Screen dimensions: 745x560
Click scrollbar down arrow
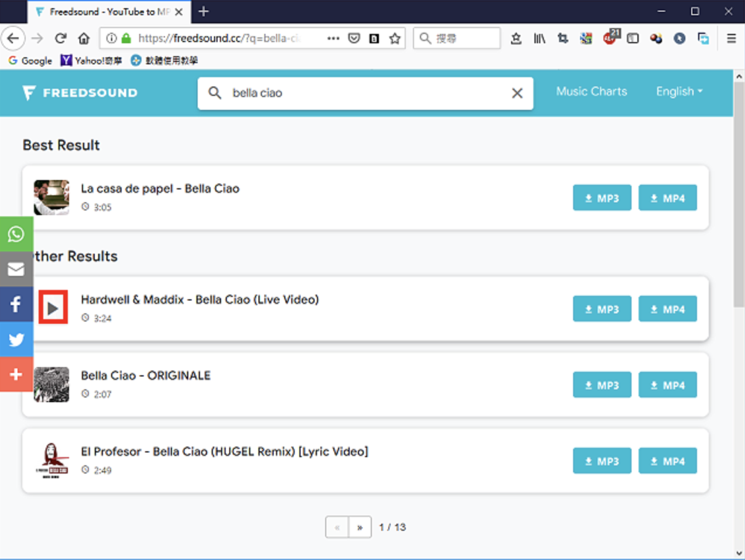[x=739, y=553]
